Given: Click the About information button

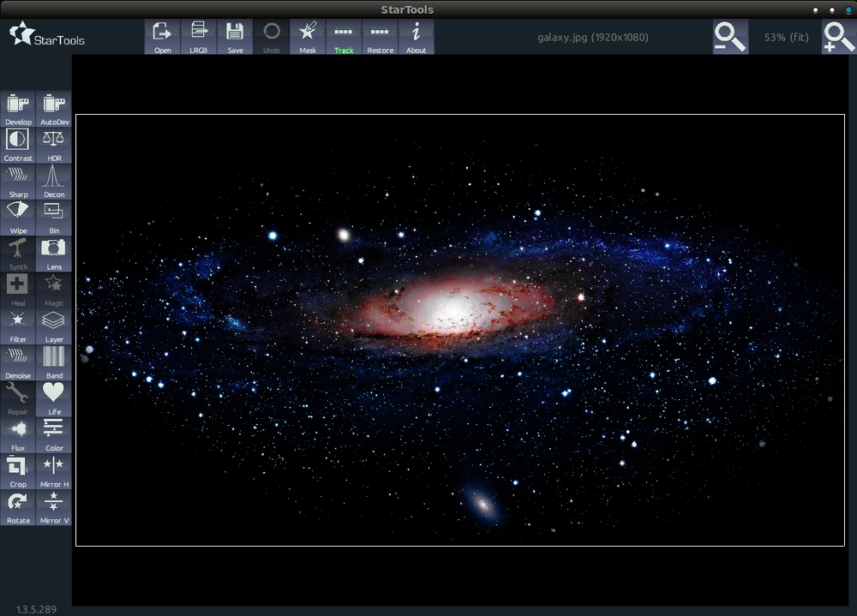Looking at the screenshot, I should pos(416,36).
